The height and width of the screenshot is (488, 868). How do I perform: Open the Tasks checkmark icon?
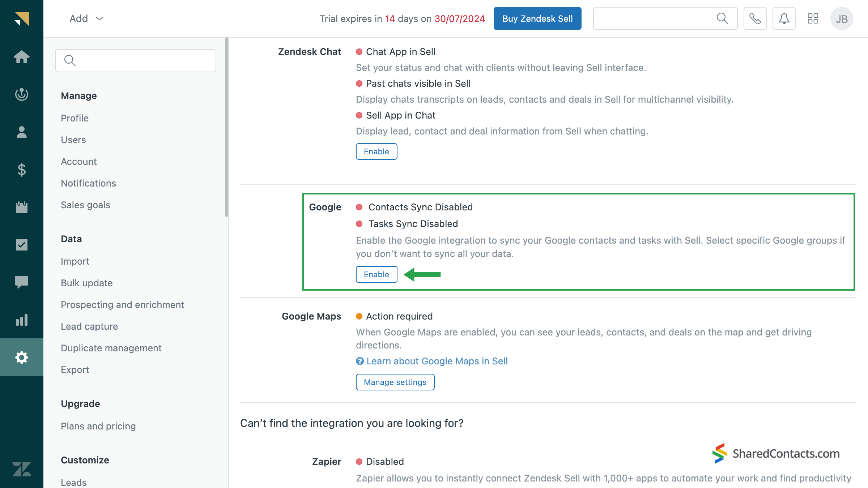click(x=22, y=245)
